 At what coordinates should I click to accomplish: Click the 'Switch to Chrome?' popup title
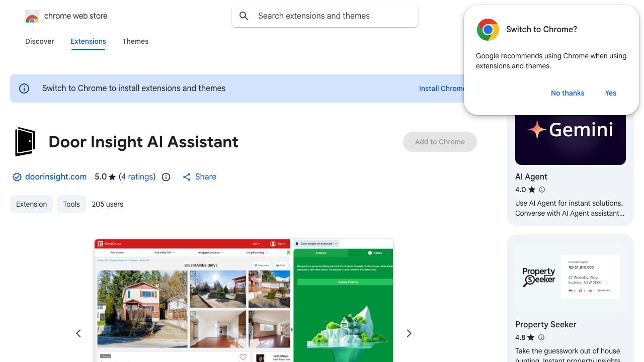click(541, 30)
